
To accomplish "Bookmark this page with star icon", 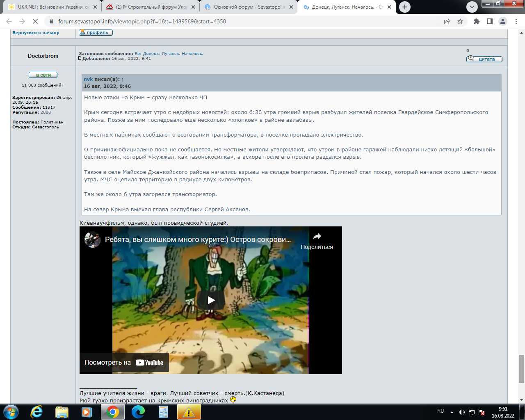I will coord(460,21).
